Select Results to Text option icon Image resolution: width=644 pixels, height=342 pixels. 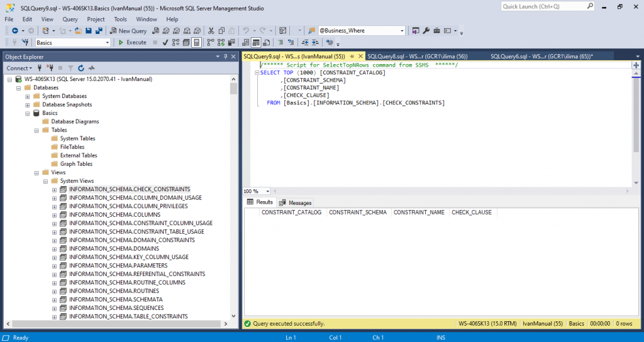(246, 43)
